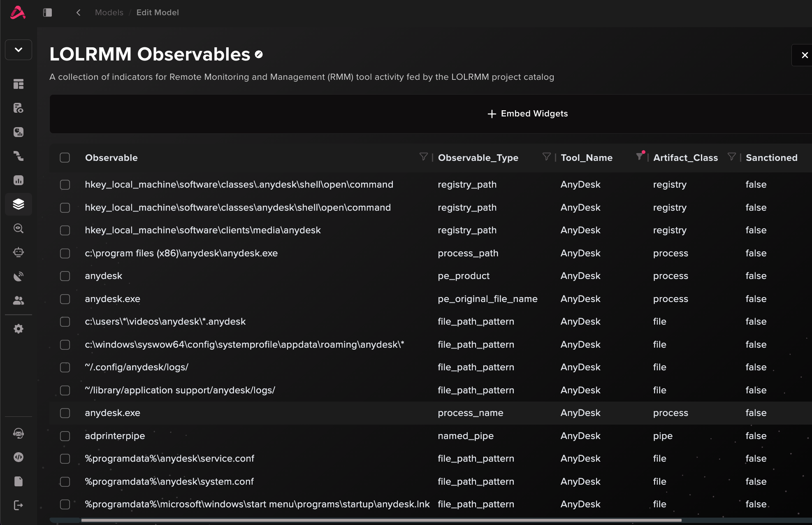Open the document-with-eye icon in sidebar
The width and height of the screenshot is (812, 525).
[19, 108]
